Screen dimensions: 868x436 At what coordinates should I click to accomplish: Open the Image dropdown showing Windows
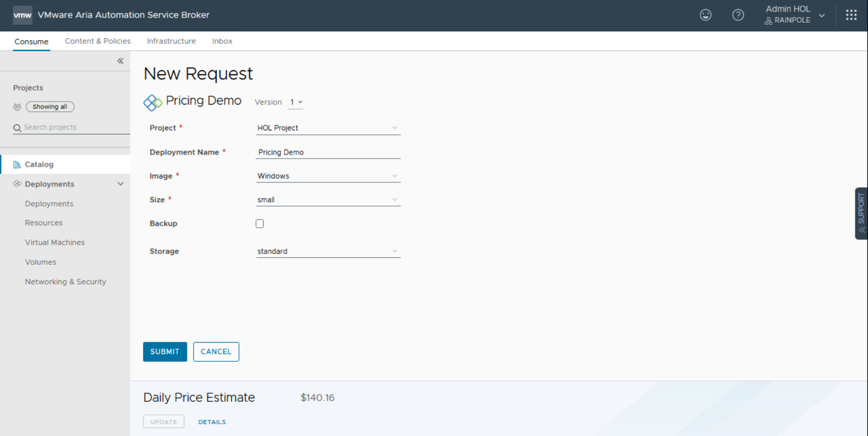pyautogui.click(x=327, y=176)
